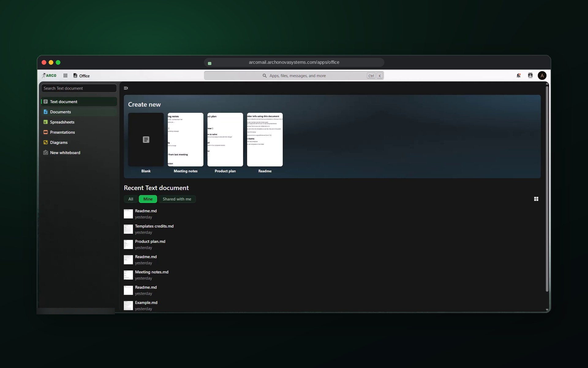Create from the Product plan template

point(225,143)
